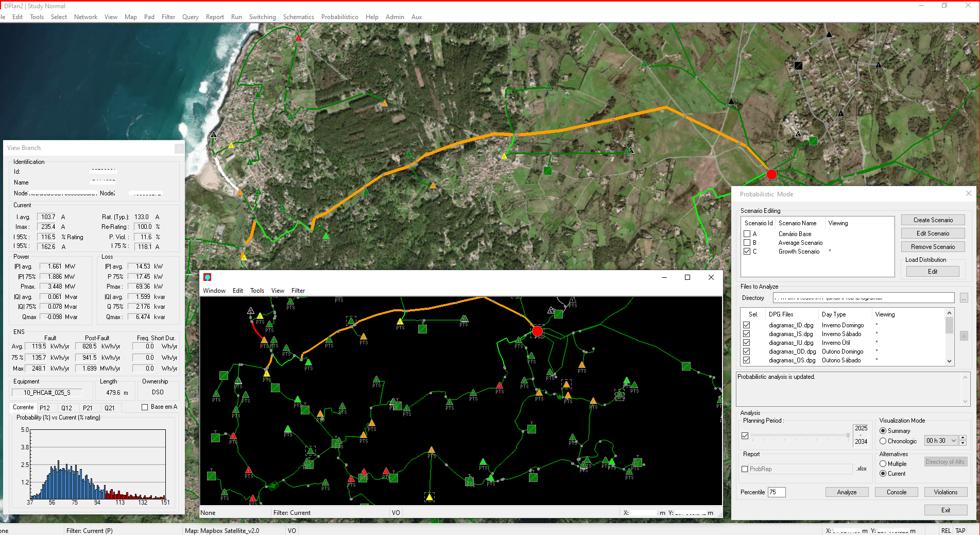Increment the time with the up stepper arrow

click(963, 438)
